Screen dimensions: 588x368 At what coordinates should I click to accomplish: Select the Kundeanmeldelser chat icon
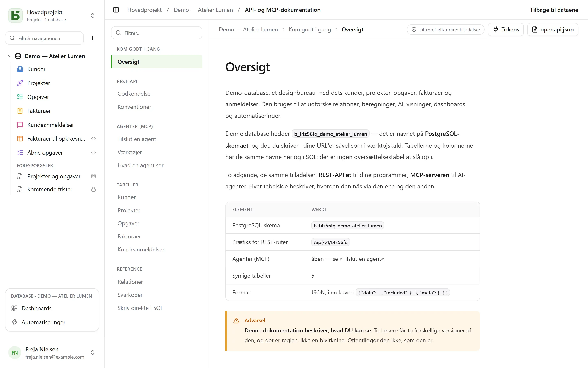point(20,125)
